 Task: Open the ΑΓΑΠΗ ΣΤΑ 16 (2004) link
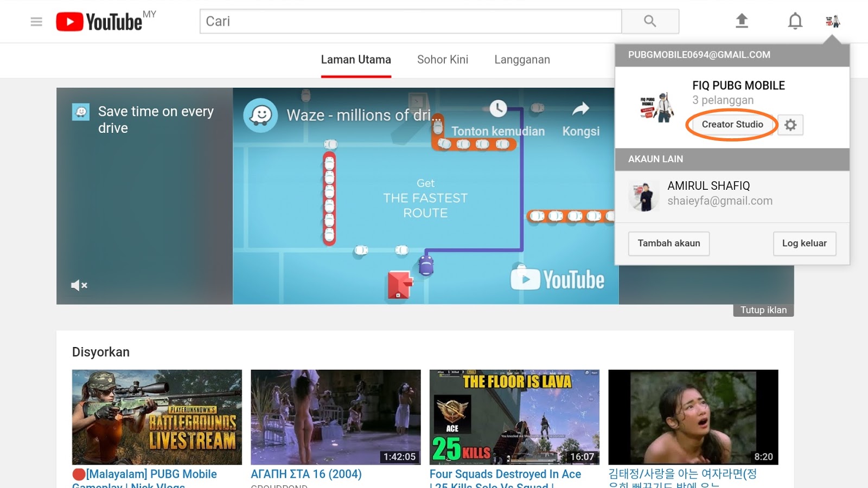click(307, 474)
